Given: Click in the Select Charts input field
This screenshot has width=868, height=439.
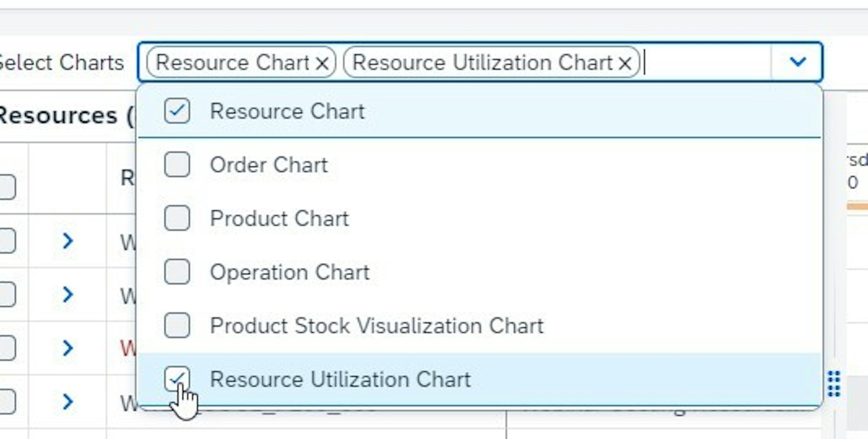Looking at the screenshot, I should (x=704, y=62).
